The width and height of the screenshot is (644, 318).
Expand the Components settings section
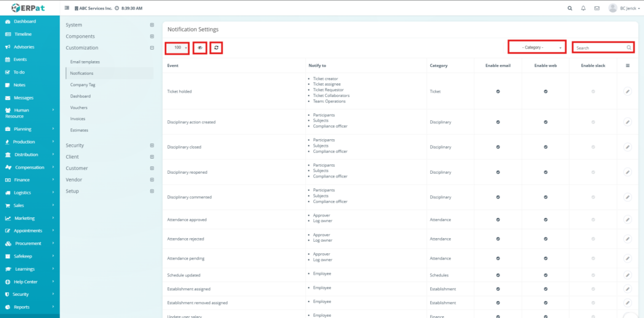(152, 36)
